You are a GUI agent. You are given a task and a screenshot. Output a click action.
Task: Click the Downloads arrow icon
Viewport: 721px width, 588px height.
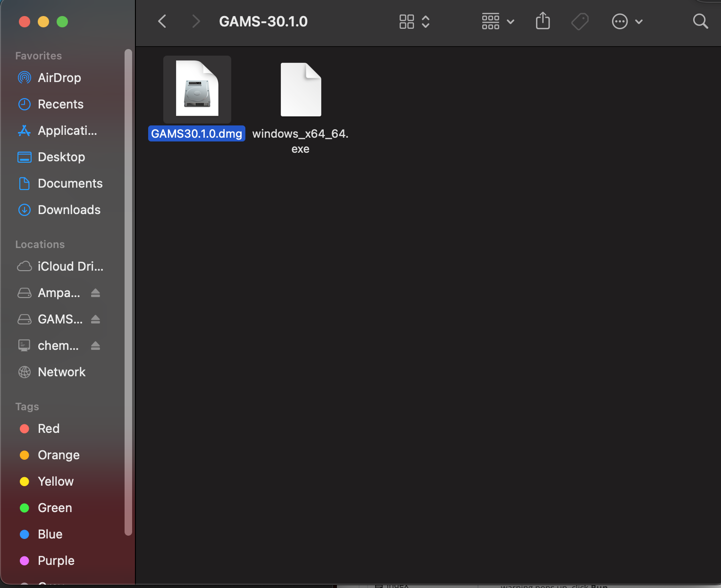25,210
